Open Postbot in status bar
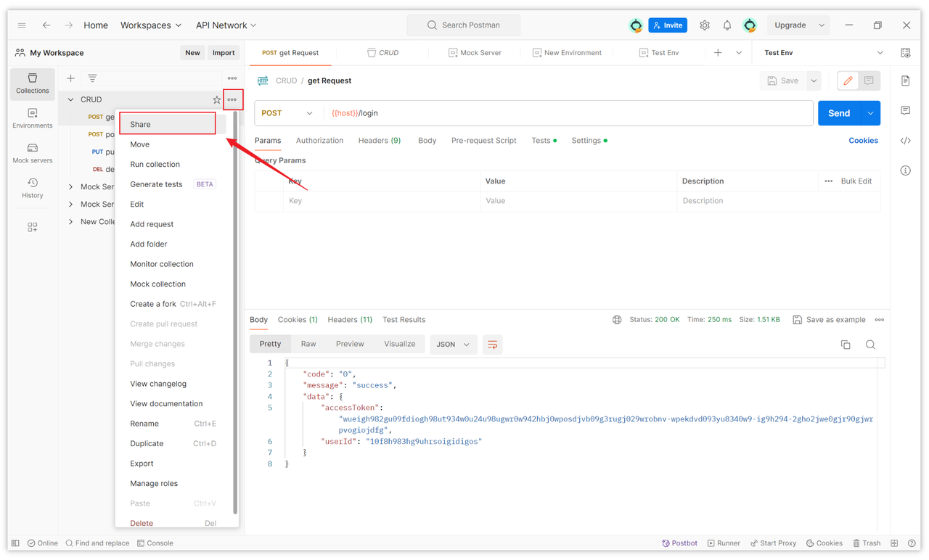 pyautogui.click(x=680, y=543)
